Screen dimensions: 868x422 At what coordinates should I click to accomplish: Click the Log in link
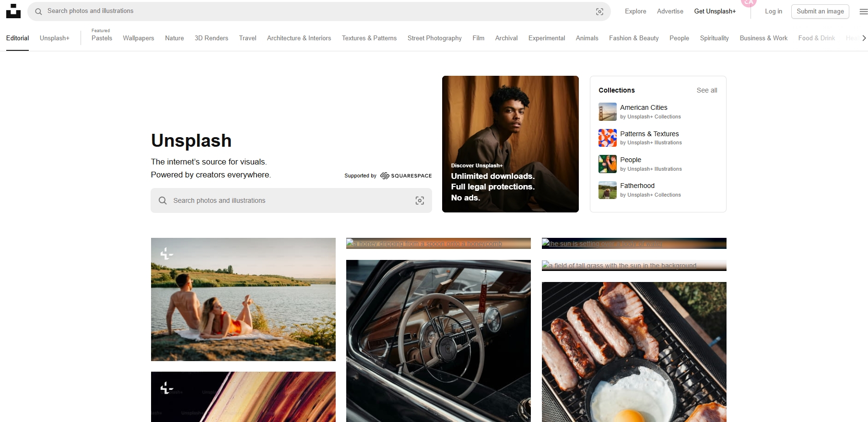click(774, 12)
